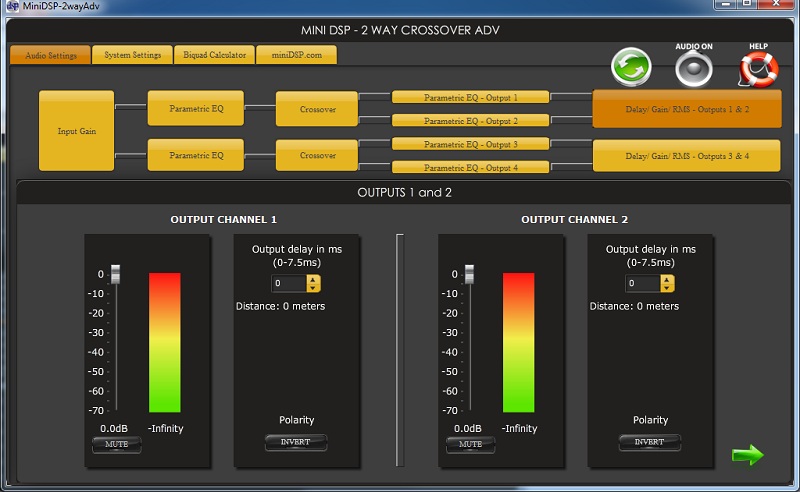The image size is (800, 492).
Task: Open the HELP lifebuoy icon
Action: point(759,69)
